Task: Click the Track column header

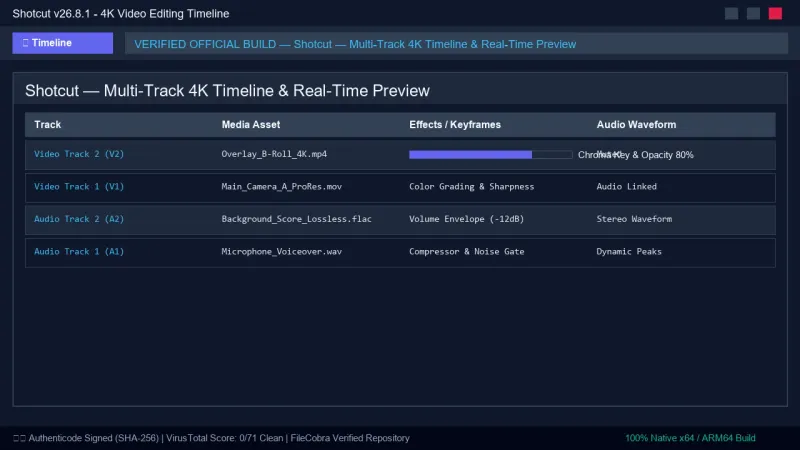Action: point(47,124)
